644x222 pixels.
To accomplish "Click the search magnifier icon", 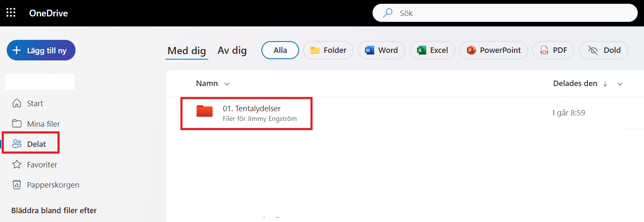I will coord(388,13).
